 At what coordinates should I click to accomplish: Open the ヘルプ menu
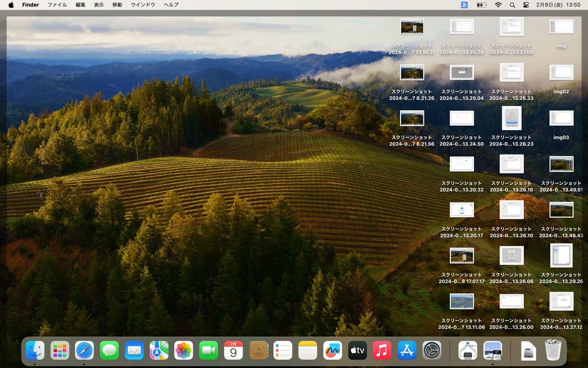point(171,5)
